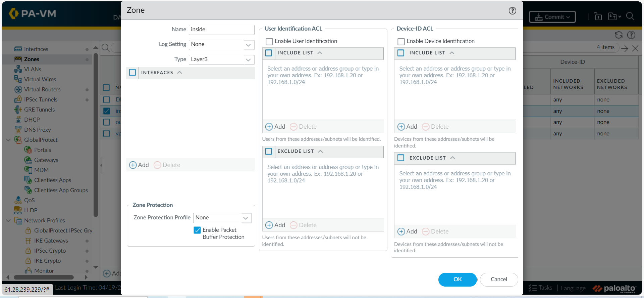
Task: Enable User Identification checkbox
Action: [x=269, y=41]
